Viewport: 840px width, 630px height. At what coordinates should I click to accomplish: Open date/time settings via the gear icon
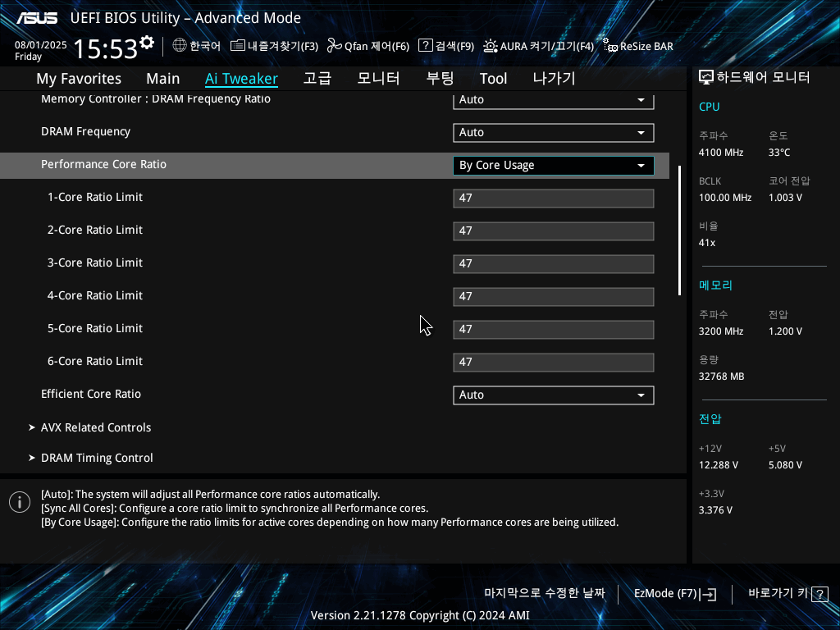tap(147, 43)
